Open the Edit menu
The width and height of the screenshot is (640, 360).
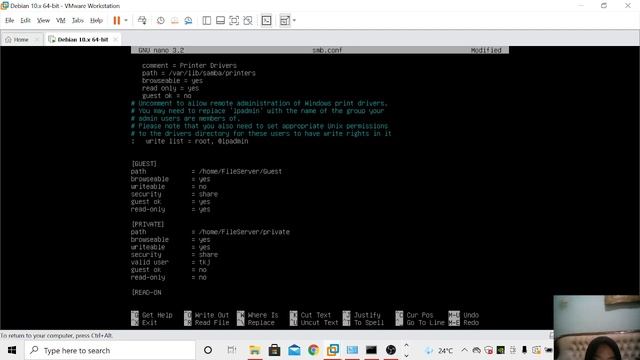(25, 20)
